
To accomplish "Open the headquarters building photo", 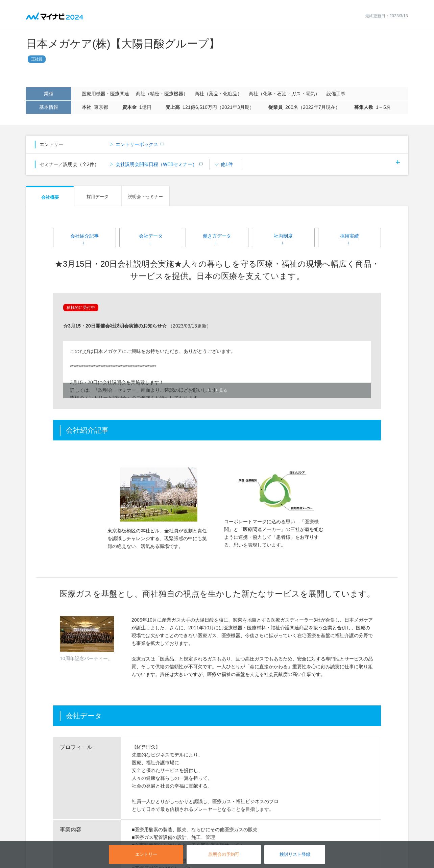I will click(159, 495).
